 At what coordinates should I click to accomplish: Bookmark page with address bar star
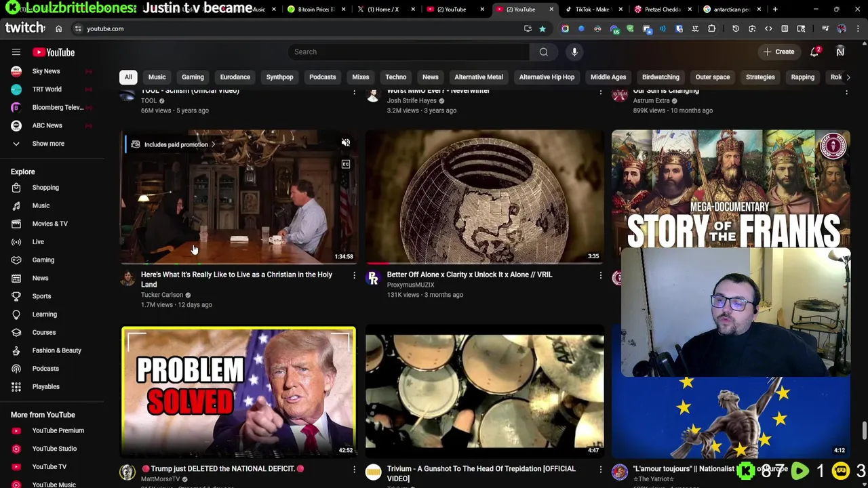click(x=542, y=28)
